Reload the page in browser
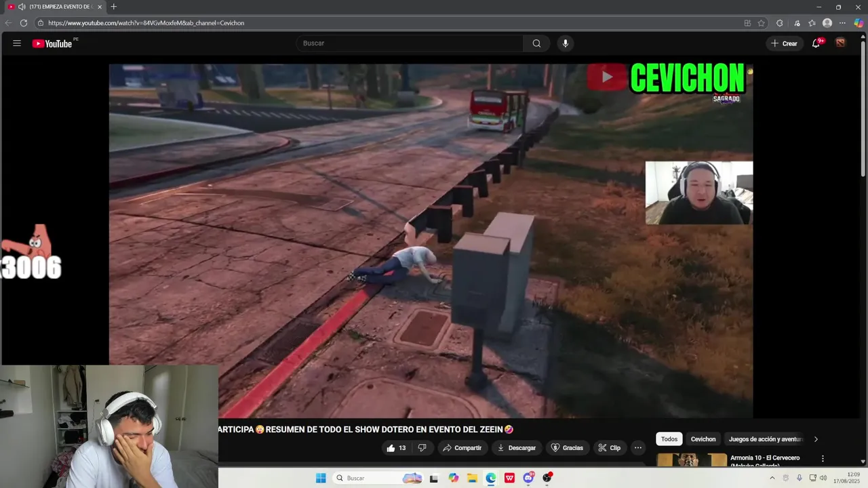The image size is (868, 488). [24, 23]
